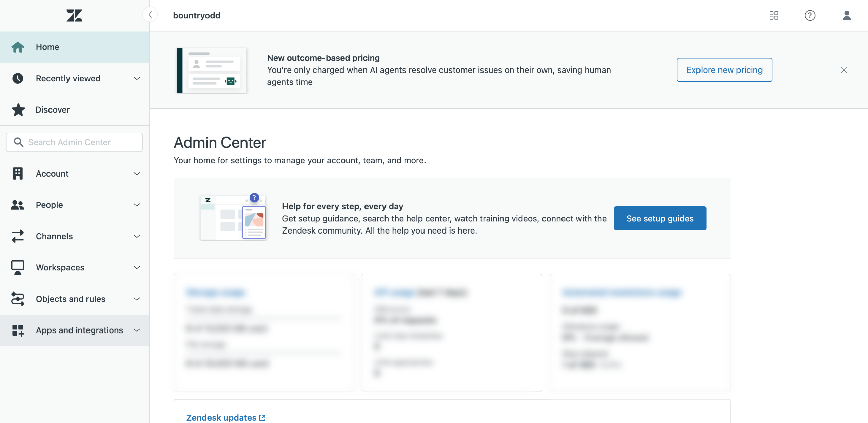Open the Zendesk updates link
The width and height of the screenshot is (868, 423).
coord(221,418)
